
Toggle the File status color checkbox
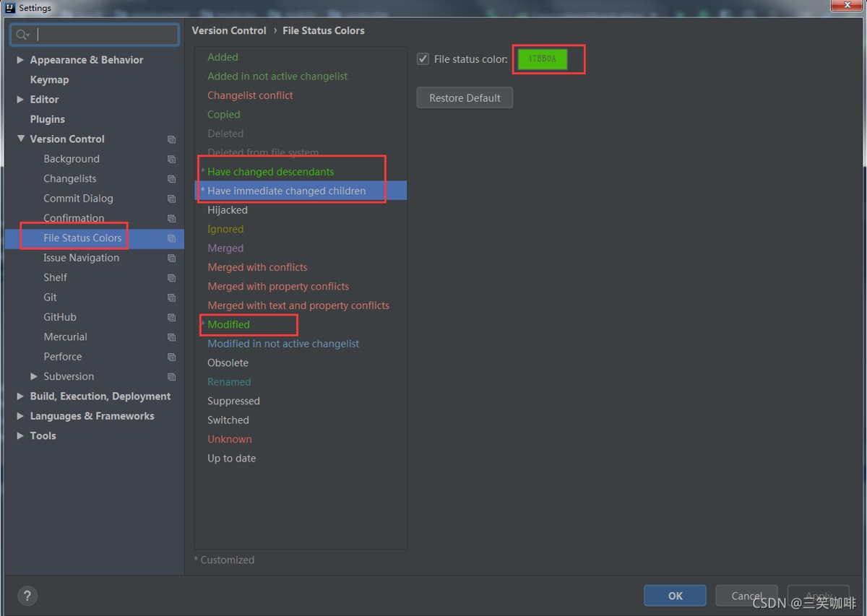[423, 59]
